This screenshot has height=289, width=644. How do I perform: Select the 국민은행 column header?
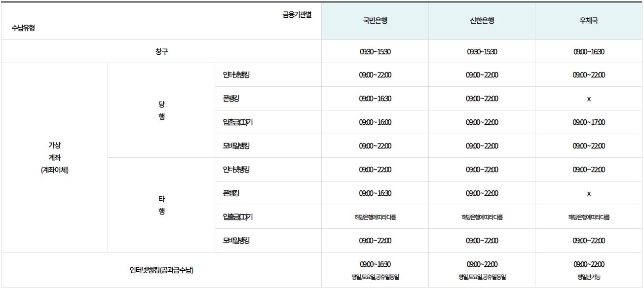pos(375,21)
